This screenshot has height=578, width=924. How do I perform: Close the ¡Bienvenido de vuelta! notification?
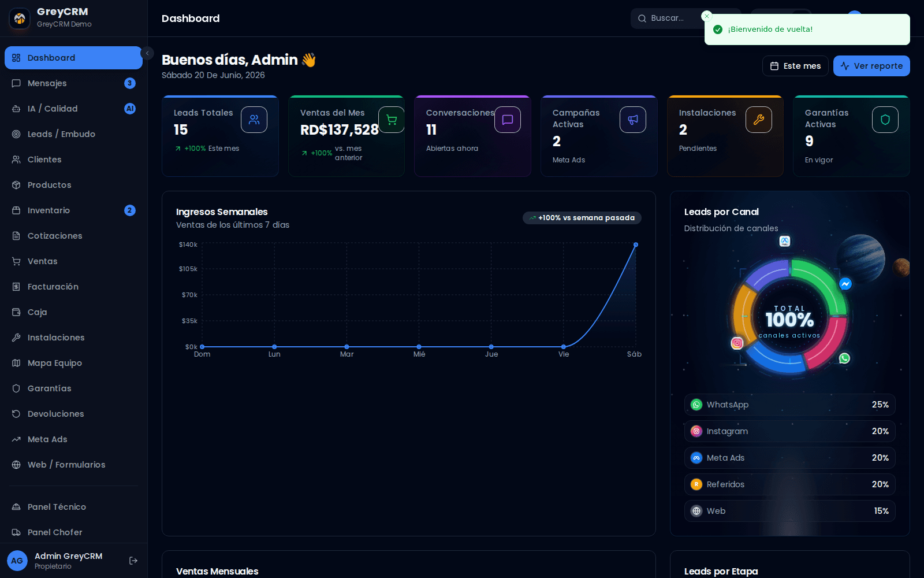click(707, 16)
